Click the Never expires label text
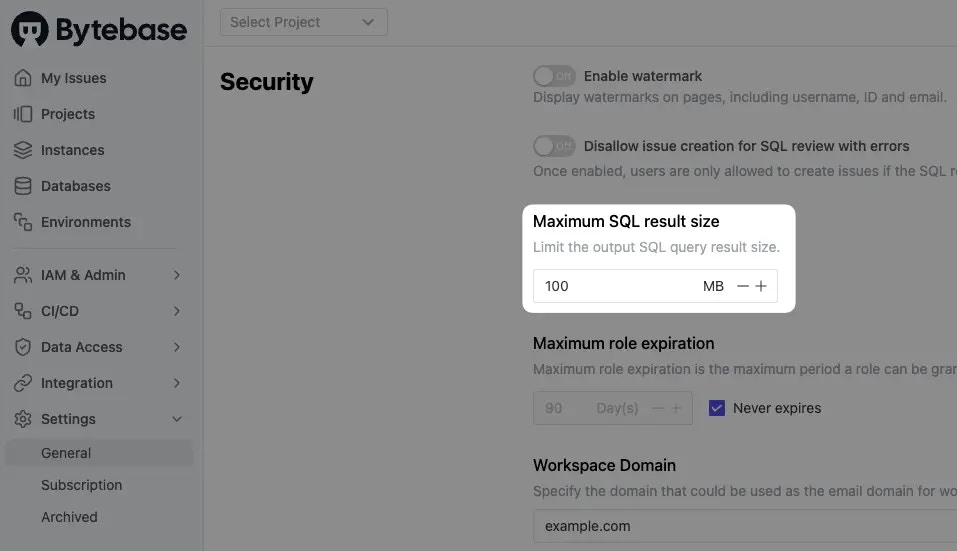This screenshot has width=957, height=551. (777, 408)
